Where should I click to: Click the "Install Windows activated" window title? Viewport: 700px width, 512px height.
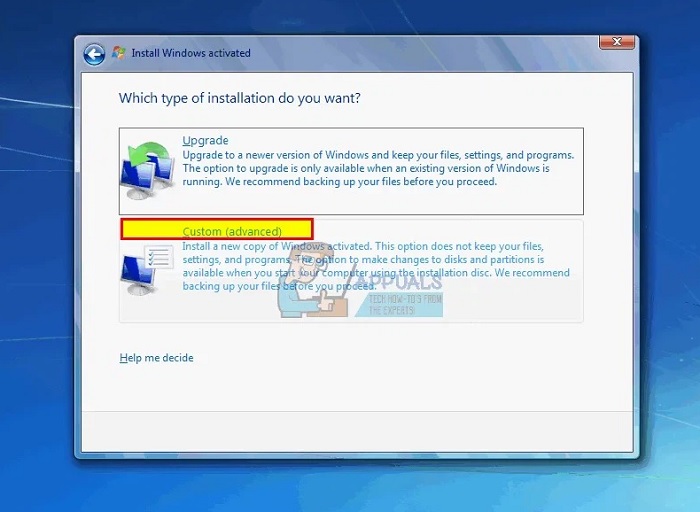click(191, 53)
